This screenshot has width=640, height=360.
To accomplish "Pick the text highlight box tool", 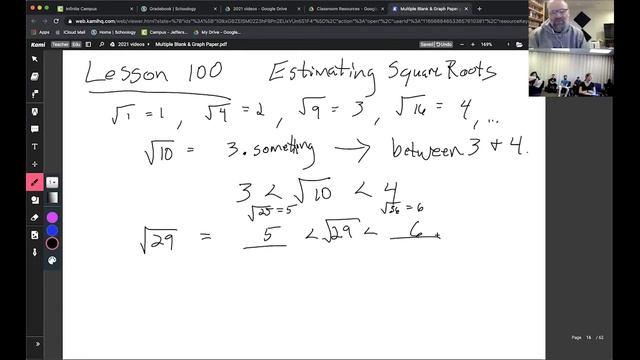I will tap(35, 111).
